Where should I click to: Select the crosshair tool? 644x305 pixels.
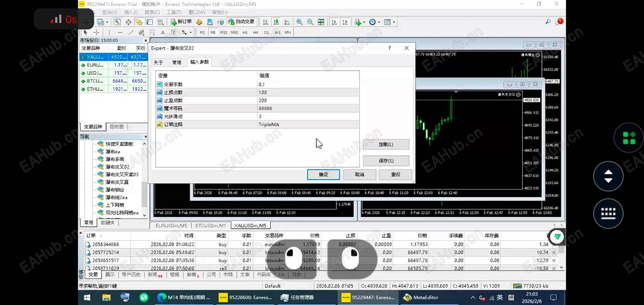pyautogui.click(x=96, y=32)
